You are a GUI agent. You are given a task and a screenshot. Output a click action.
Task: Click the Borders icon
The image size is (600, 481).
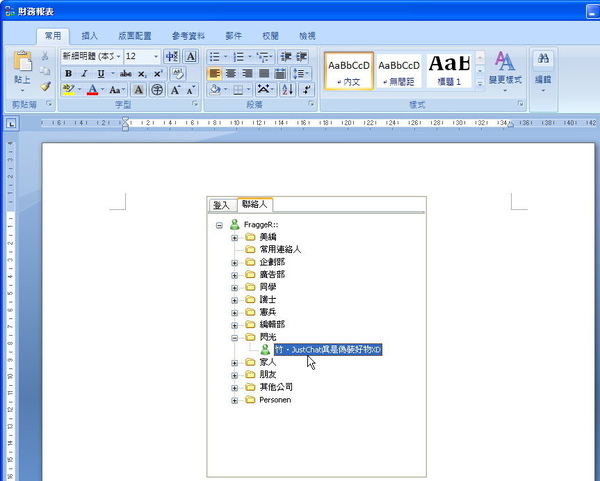click(x=238, y=90)
